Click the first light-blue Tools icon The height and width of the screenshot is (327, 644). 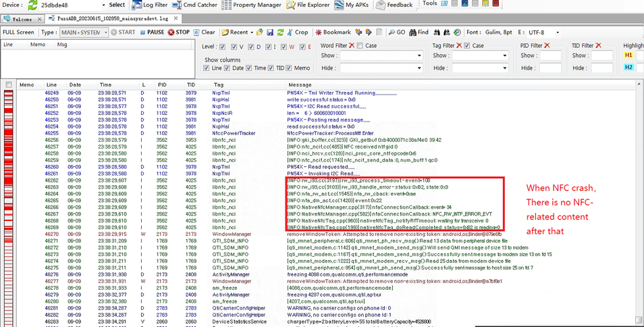point(444,3)
